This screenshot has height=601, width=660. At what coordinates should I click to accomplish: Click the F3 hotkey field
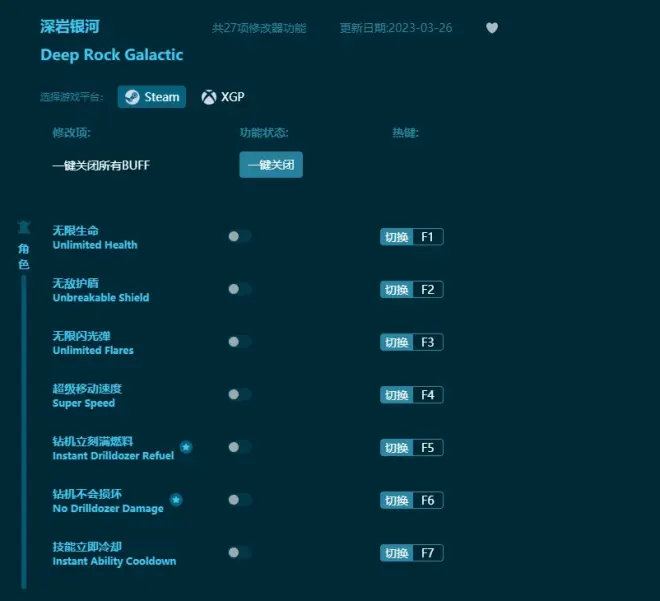427,342
